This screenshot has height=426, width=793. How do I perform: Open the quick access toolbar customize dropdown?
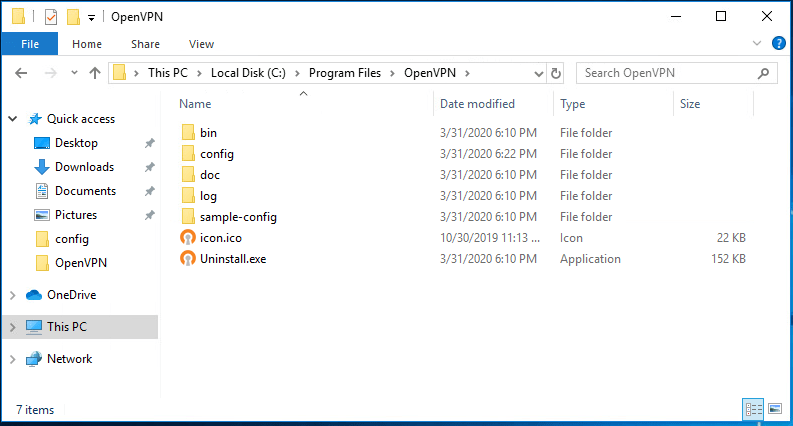tap(91, 18)
